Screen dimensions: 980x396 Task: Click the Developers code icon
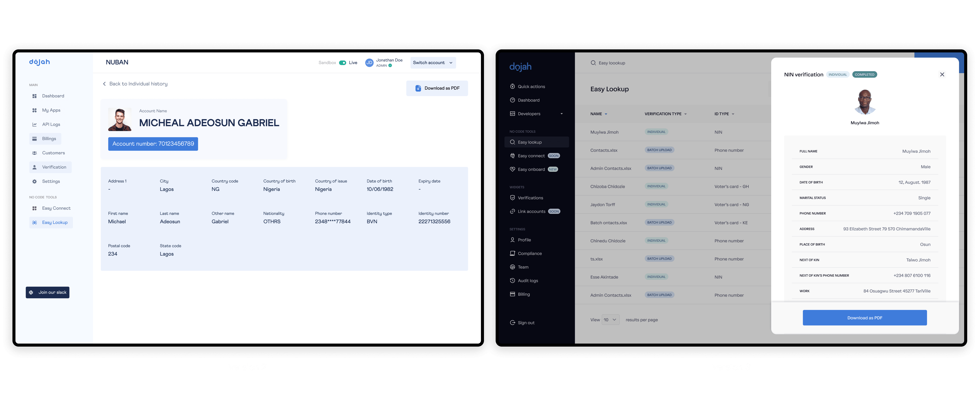coord(512,114)
